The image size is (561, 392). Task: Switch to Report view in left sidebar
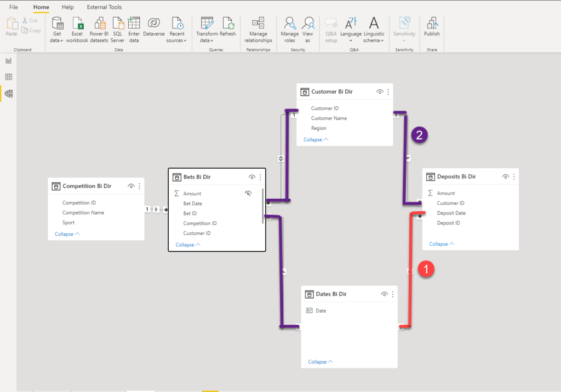pos(9,61)
